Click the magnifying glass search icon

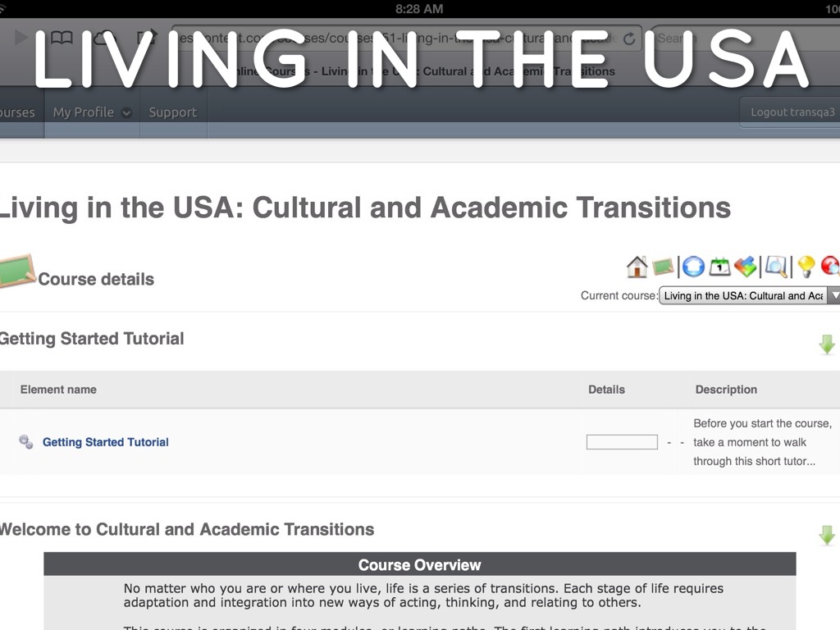776,267
